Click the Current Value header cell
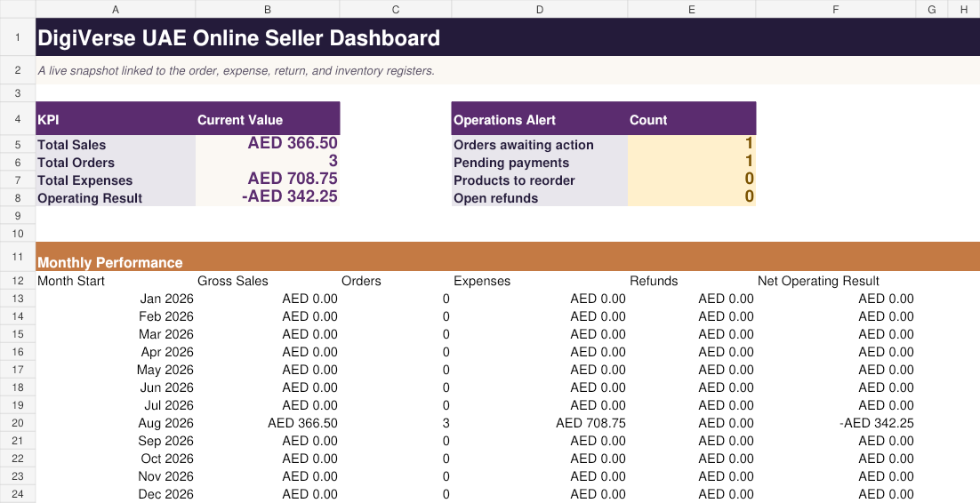Image resolution: width=980 pixels, height=503 pixels. coord(268,119)
